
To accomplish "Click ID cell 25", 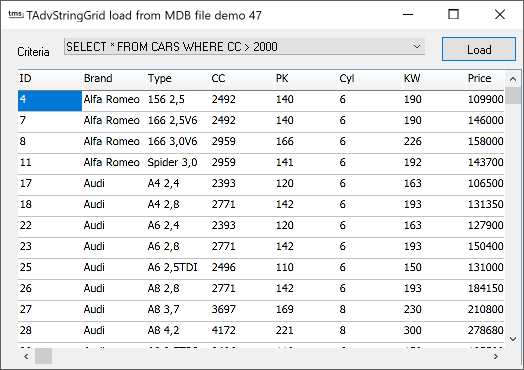I will (x=50, y=269).
